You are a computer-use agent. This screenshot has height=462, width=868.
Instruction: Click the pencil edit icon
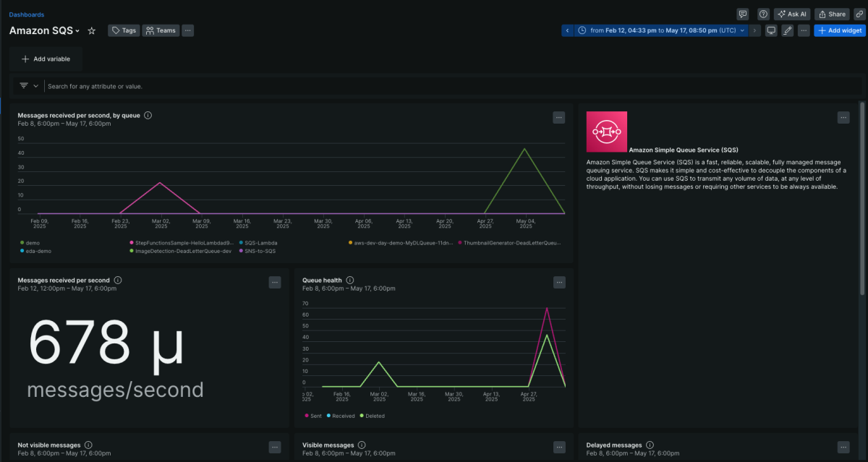pyautogui.click(x=787, y=30)
